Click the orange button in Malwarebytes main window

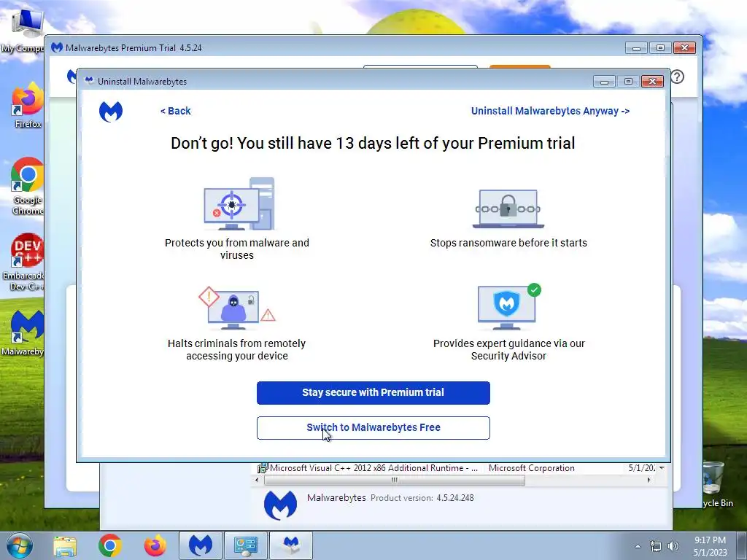[519, 67]
